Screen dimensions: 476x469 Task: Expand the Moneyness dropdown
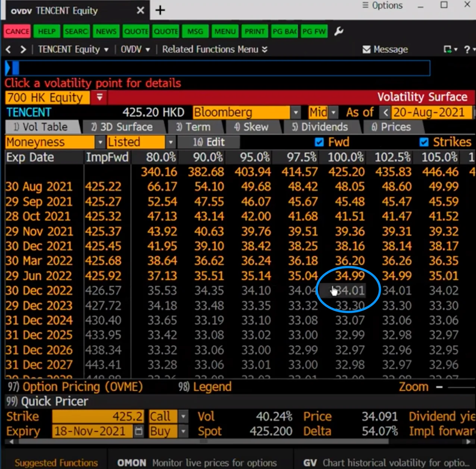pos(100,142)
